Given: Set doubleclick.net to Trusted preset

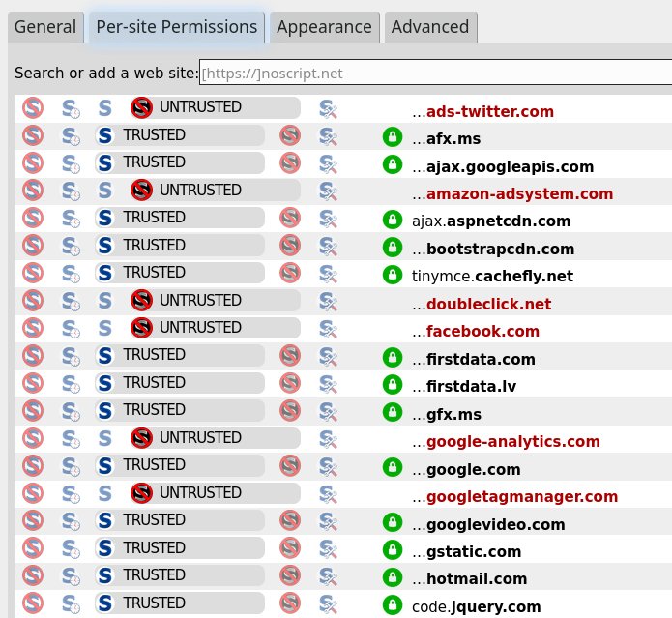Looking at the screenshot, I should [105, 301].
